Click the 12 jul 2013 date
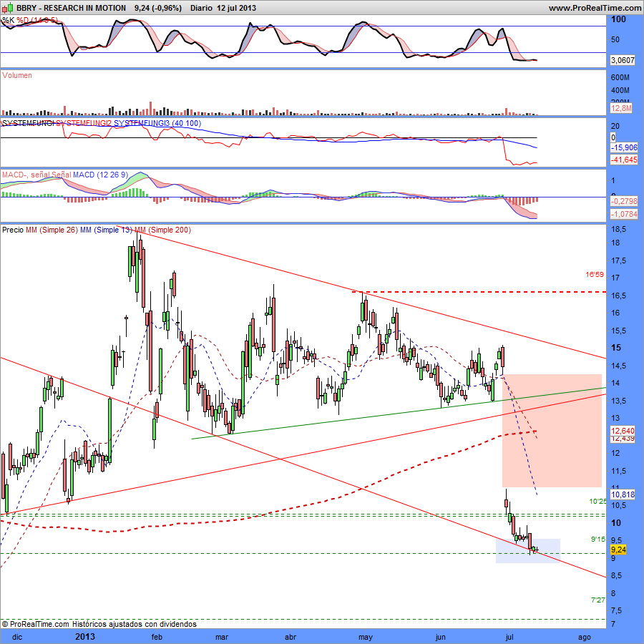The image size is (644, 644). (x=237, y=8)
